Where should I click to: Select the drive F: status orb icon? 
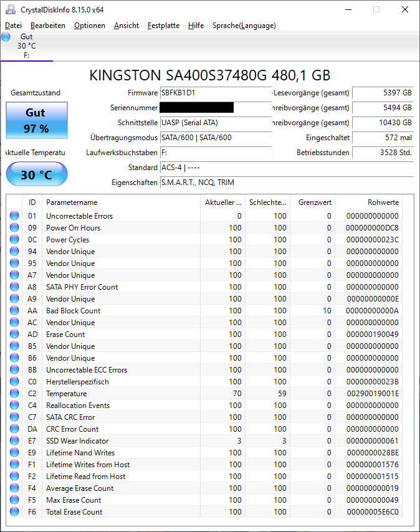pyautogui.click(x=6, y=37)
